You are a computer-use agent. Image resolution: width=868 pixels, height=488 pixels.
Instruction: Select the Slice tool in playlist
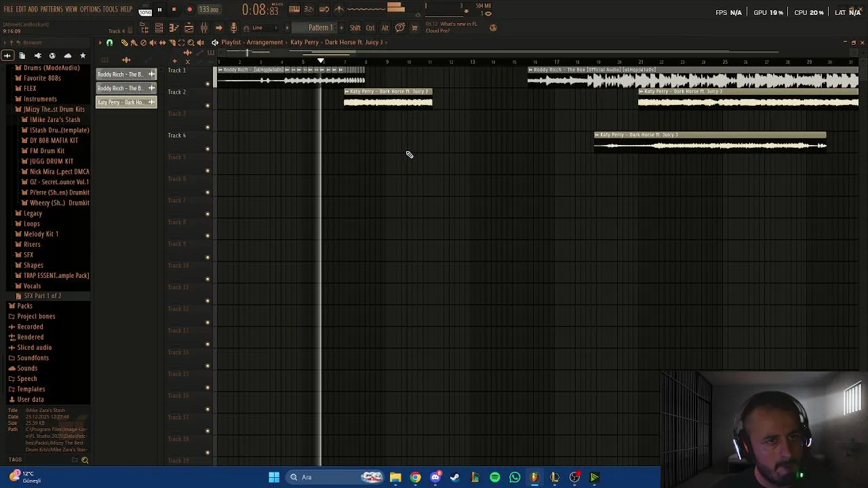tap(172, 42)
